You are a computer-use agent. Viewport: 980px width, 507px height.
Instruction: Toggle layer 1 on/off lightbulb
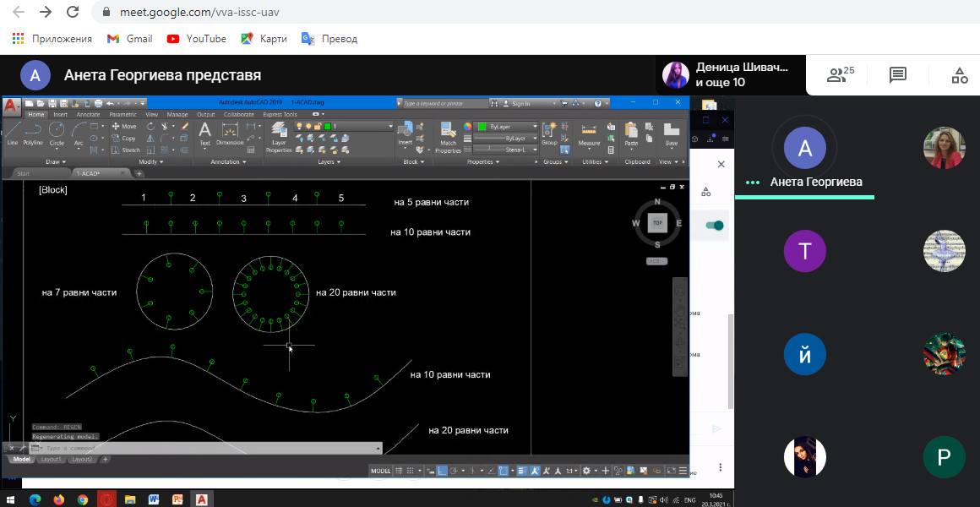click(x=299, y=126)
